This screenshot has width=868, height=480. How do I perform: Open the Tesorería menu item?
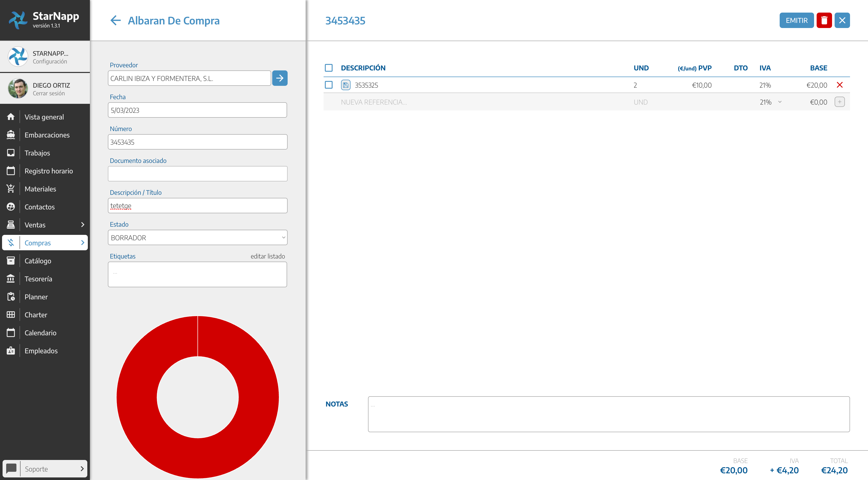tap(38, 279)
